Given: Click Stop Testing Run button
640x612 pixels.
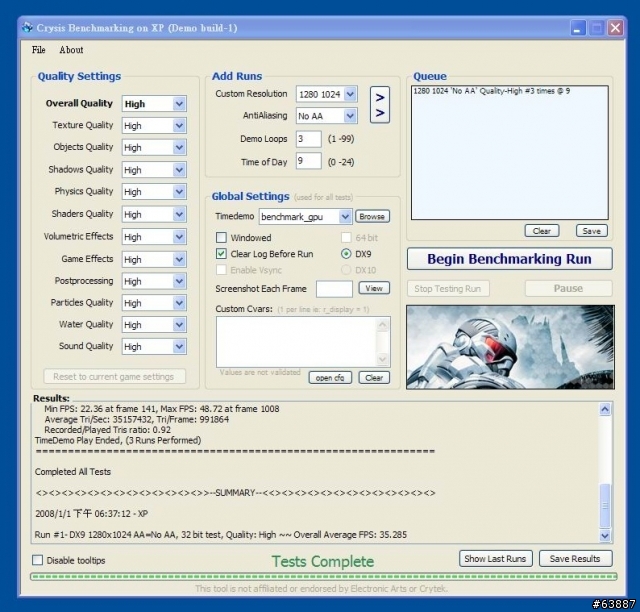Looking at the screenshot, I should (x=448, y=289).
